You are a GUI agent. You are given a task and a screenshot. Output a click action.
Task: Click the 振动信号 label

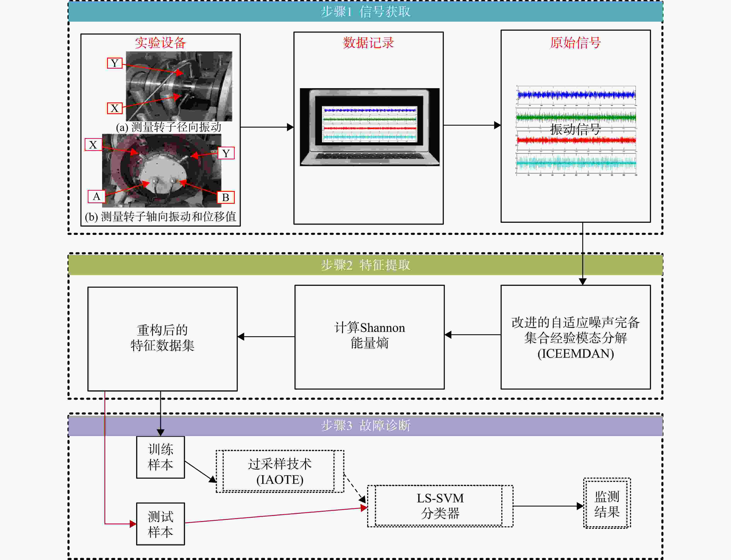click(575, 129)
